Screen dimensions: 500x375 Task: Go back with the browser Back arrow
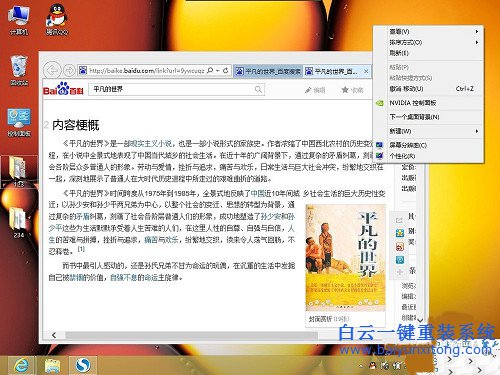(x=52, y=70)
